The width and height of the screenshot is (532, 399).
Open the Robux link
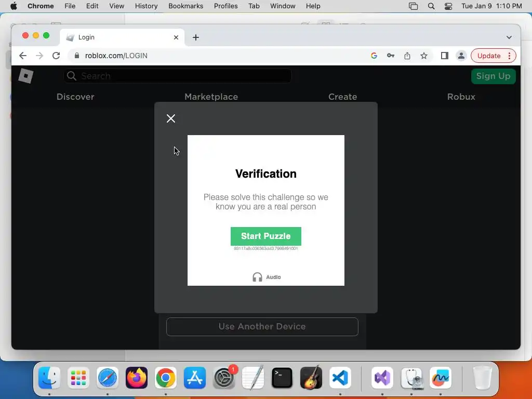pos(461,97)
